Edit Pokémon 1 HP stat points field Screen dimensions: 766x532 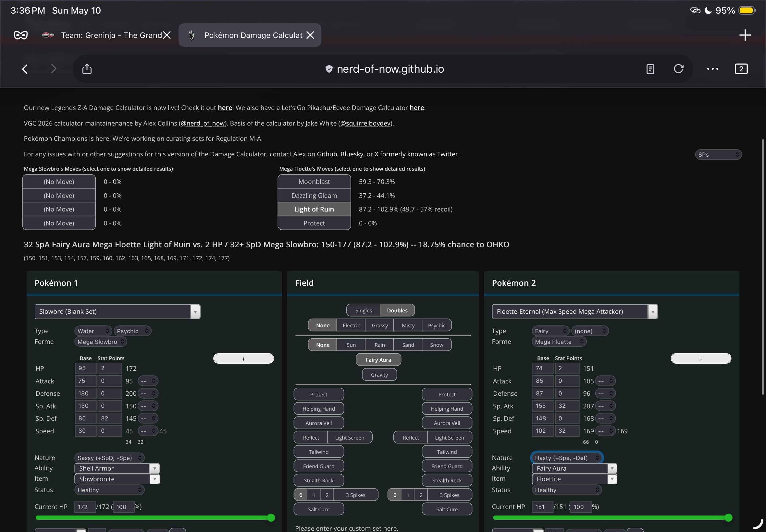[x=110, y=368]
